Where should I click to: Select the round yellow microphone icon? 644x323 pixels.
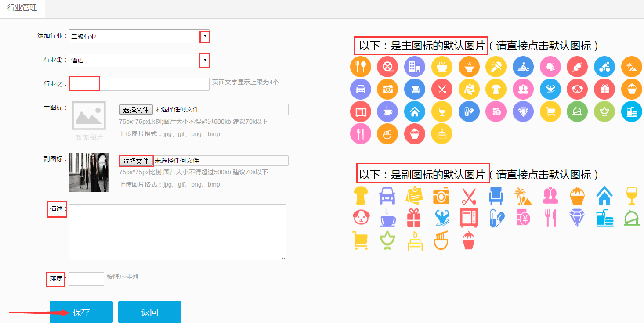point(496,67)
